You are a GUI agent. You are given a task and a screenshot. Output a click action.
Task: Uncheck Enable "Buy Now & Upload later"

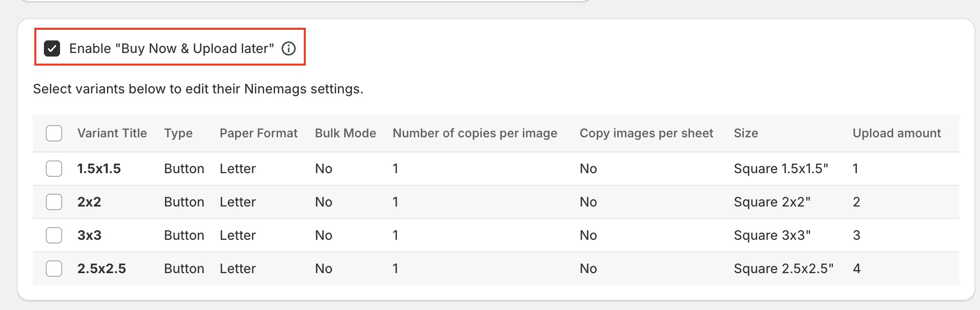point(52,48)
